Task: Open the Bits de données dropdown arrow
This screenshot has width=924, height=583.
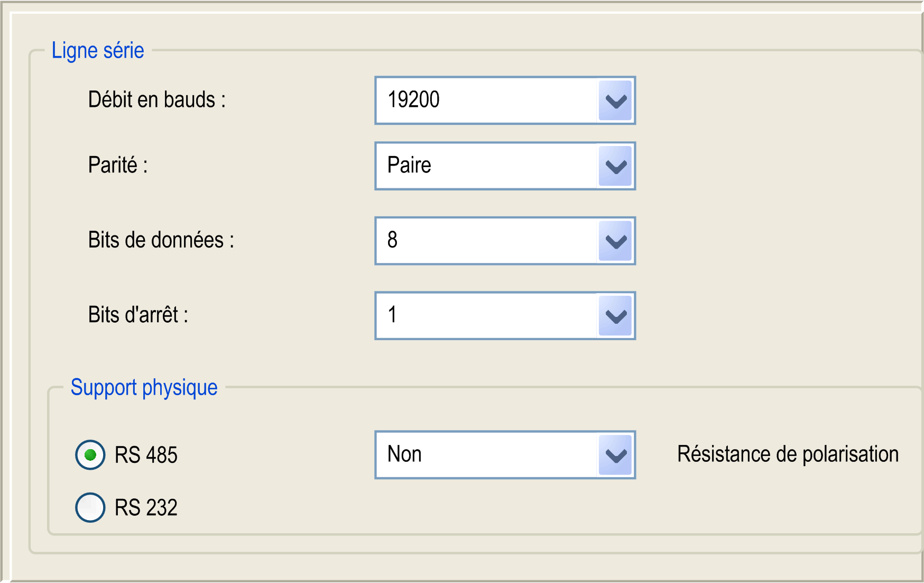Action: coord(615,241)
